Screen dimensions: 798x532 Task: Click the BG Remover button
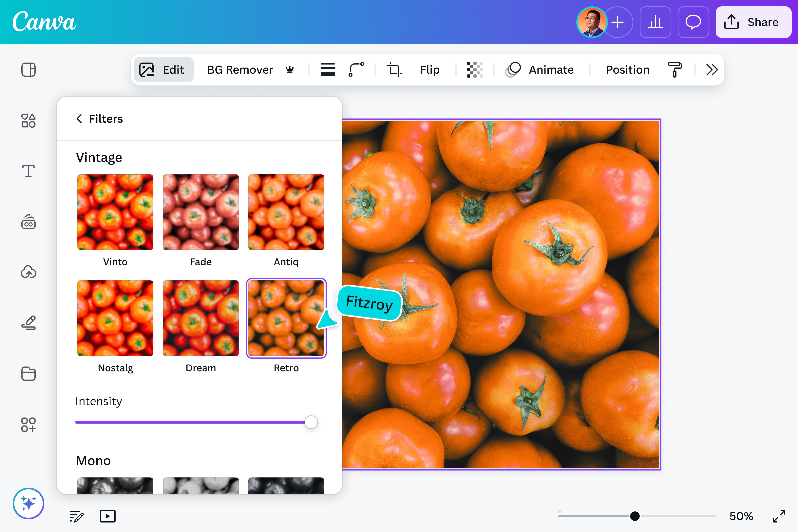point(240,69)
